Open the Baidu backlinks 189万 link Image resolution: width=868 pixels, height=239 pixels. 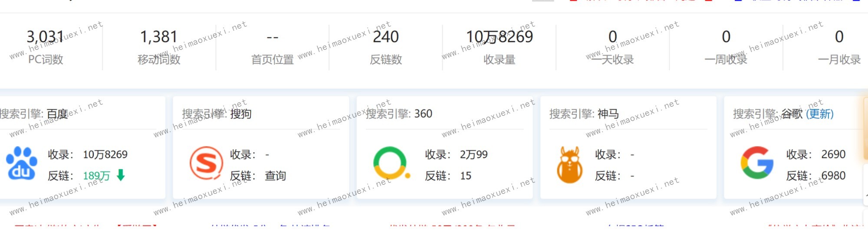pyautogui.click(x=96, y=176)
